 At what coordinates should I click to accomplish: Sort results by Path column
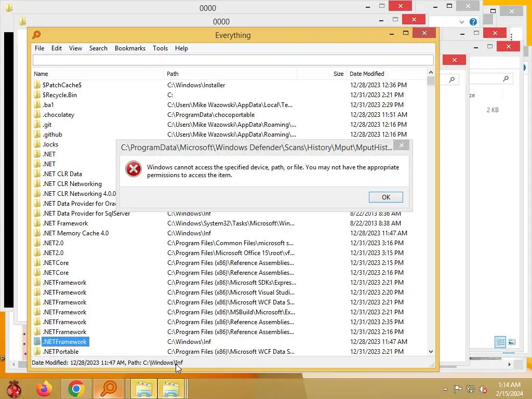coord(230,74)
